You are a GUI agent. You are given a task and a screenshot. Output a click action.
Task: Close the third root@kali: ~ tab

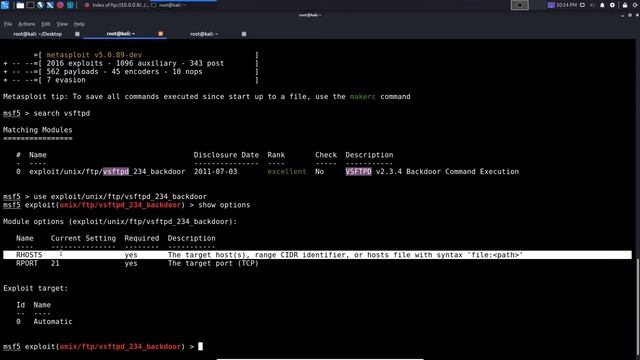coord(244,34)
